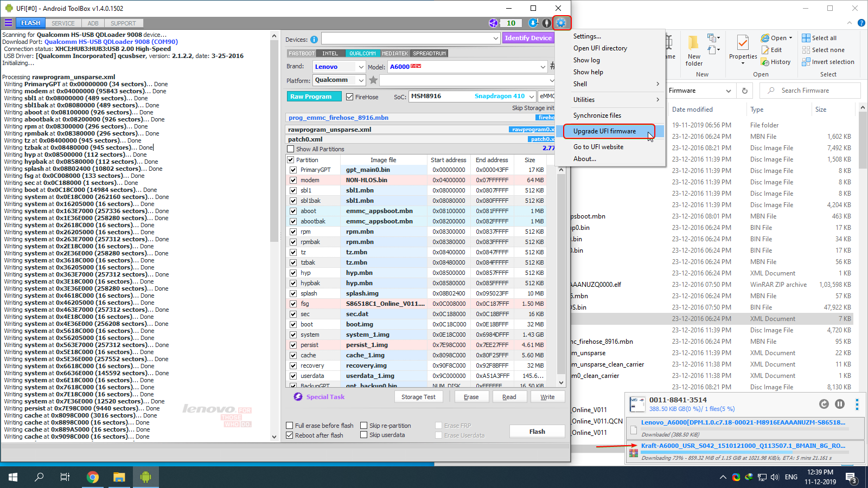This screenshot has height=488, width=868.
Task: Show hidden system tray icons
Action: 723,477
